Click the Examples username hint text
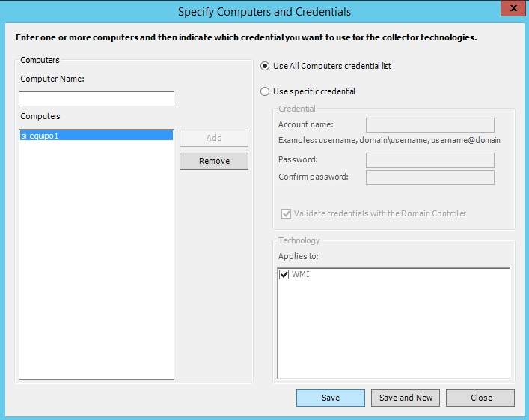 389,140
